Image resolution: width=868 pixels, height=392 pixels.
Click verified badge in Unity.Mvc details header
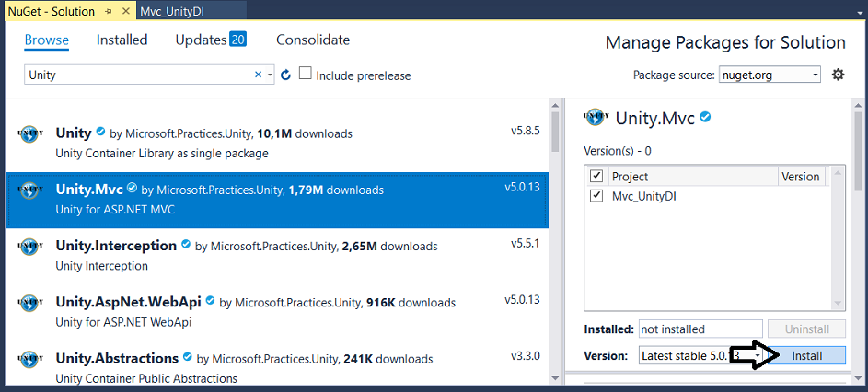[705, 117]
